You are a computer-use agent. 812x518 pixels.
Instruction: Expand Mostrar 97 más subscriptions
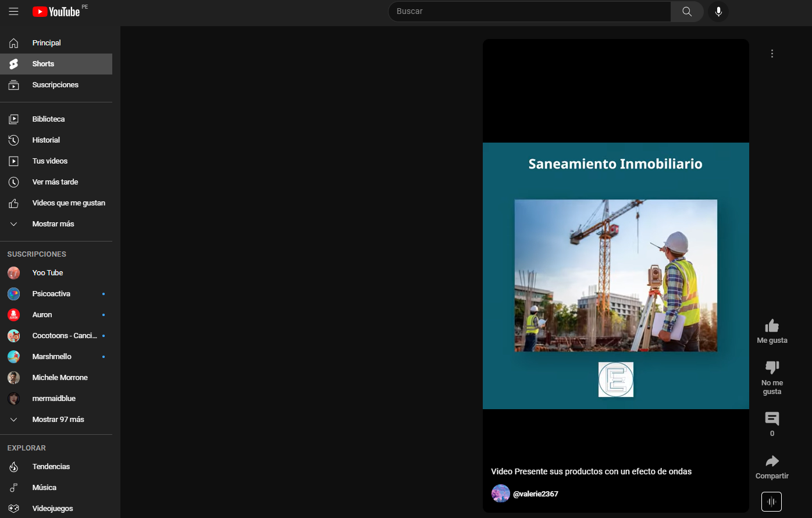click(x=58, y=420)
